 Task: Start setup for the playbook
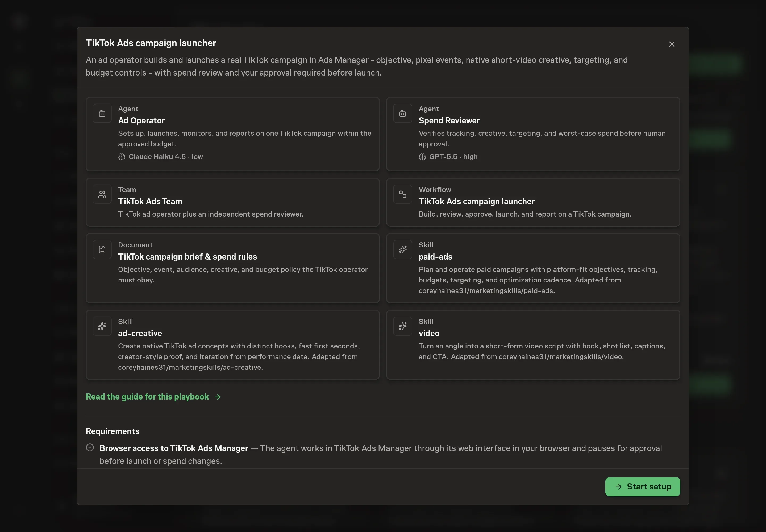click(x=642, y=487)
